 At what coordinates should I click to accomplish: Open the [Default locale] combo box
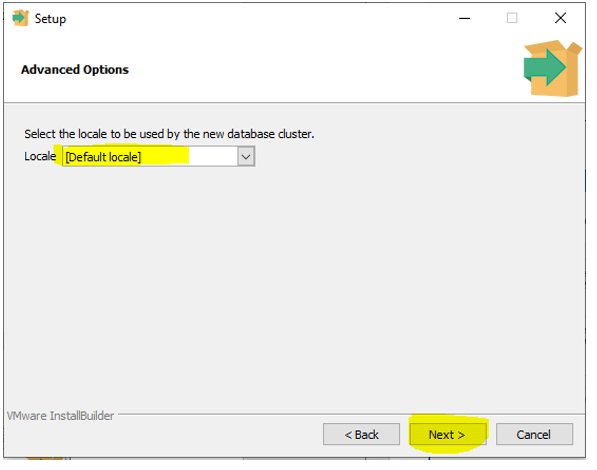point(158,157)
